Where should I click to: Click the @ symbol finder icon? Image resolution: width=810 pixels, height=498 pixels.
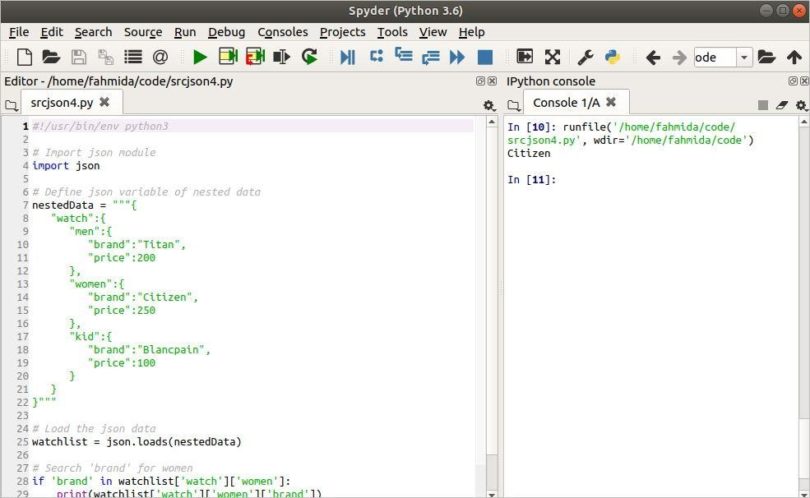tap(160, 57)
